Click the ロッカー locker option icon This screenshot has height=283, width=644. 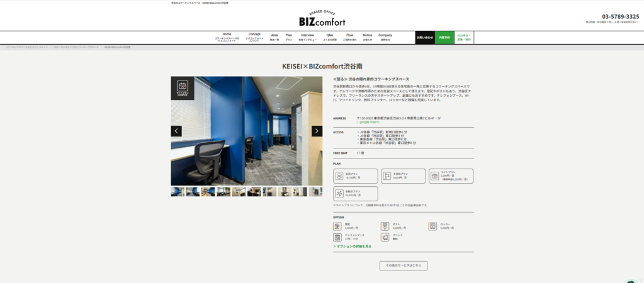tap(432, 226)
